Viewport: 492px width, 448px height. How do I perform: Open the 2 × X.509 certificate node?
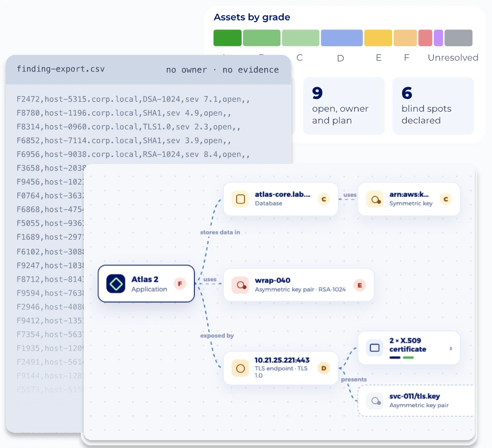pos(409,348)
